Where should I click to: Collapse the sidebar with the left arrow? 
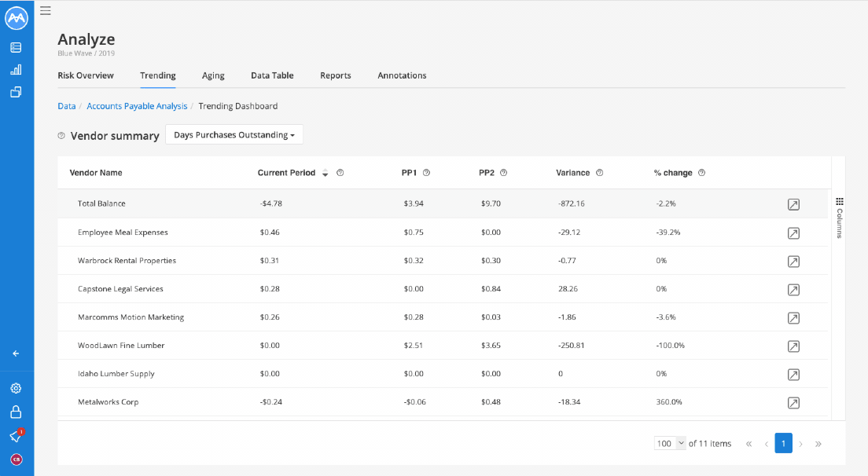16,353
